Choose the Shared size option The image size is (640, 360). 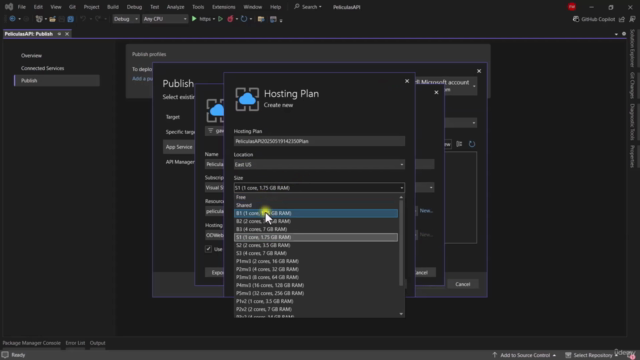pyautogui.click(x=316, y=205)
